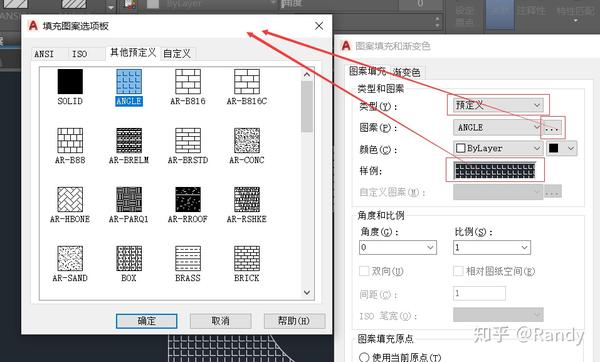
Task: Select 使用当前原点 radio button
Action: tap(364, 357)
